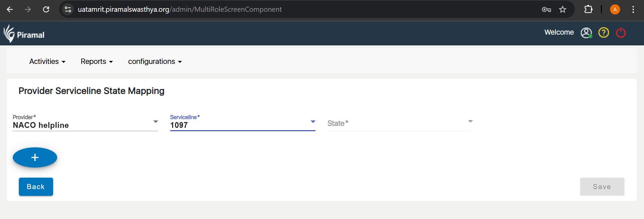Open the Chrome profile avatar

point(615,9)
